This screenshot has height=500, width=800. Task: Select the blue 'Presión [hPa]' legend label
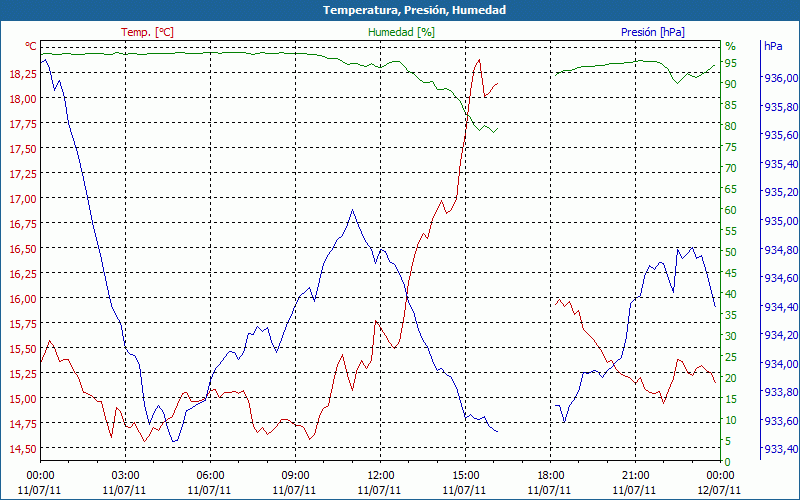(653, 32)
